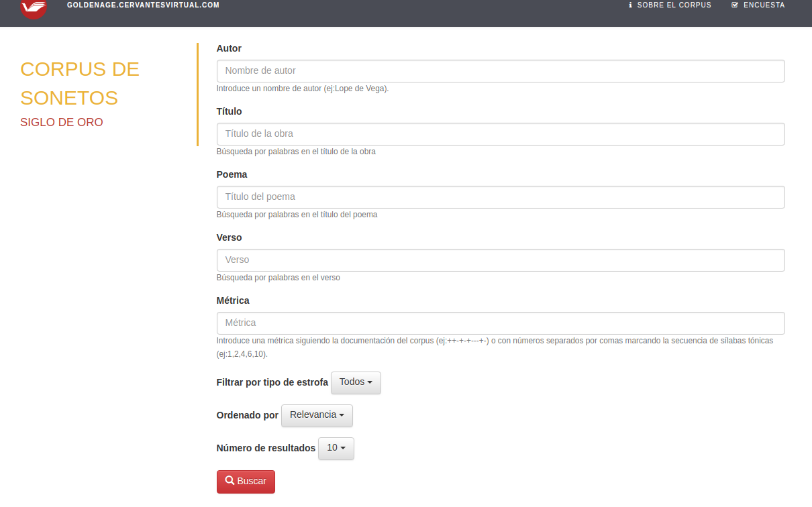The width and height of the screenshot is (812, 507).
Task: Expand the Todos estrofa type dropdown
Action: (356, 382)
